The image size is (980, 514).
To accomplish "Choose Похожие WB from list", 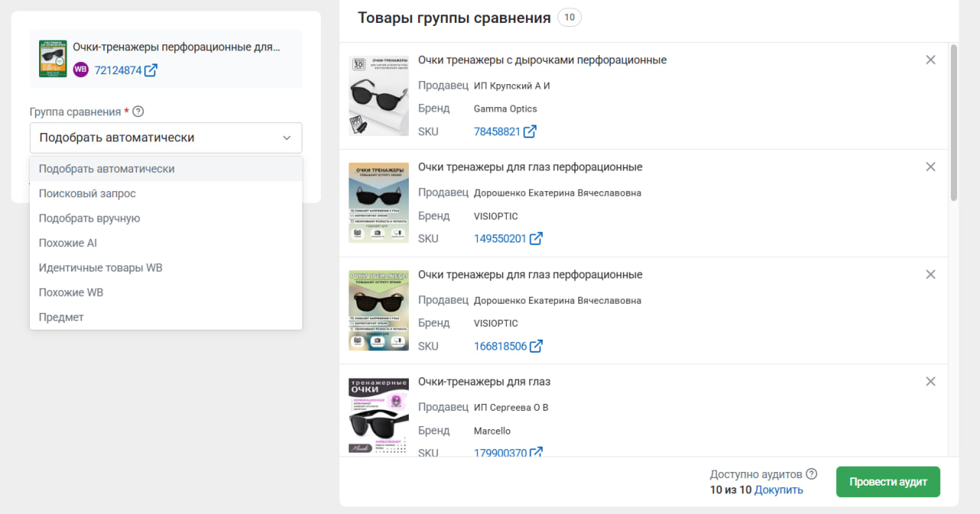I will pyautogui.click(x=71, y=292).
